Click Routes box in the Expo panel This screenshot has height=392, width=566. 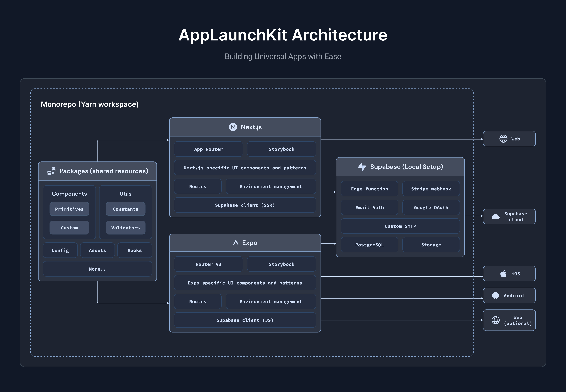click(x=198, y=301)
